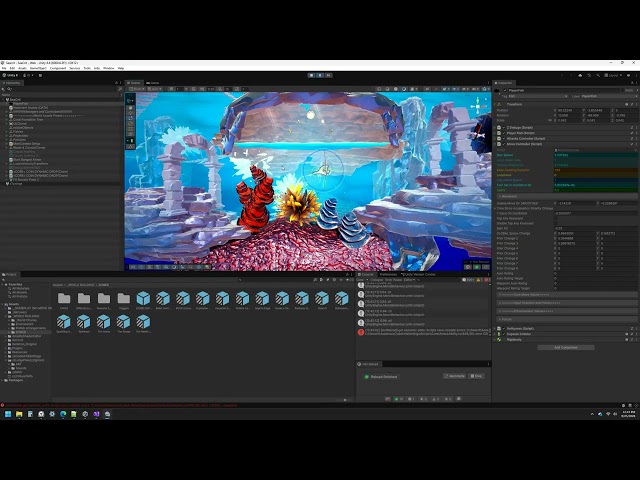
Task: Toggle PlayerFish active checkbox in Inspector
Action: [505, 90]
